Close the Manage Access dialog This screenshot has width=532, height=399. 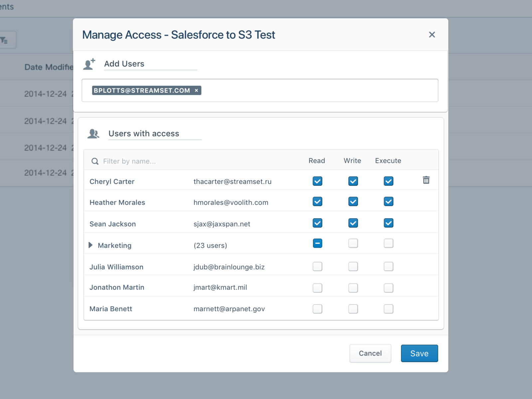coord(432,35)
